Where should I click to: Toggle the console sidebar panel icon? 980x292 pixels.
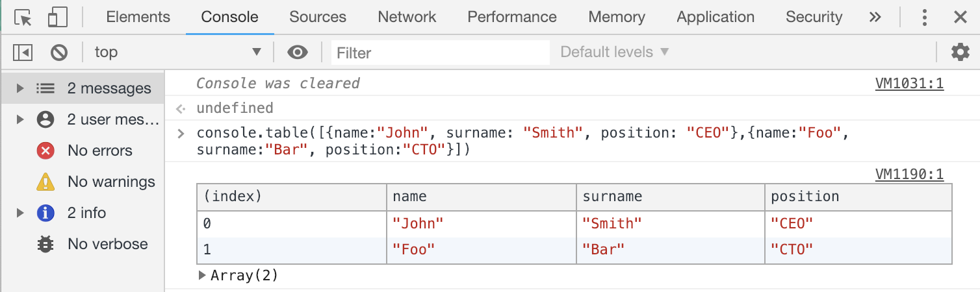[23, 53]
